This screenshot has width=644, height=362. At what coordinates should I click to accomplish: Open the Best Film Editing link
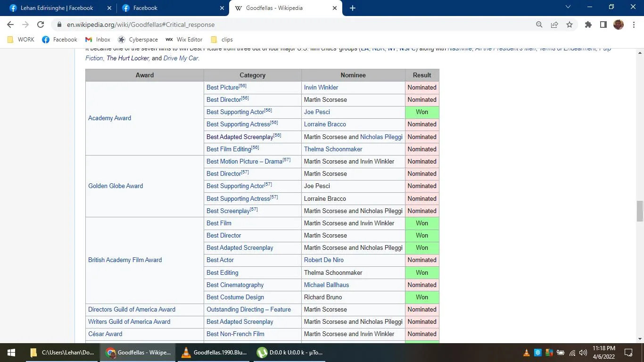pyautogui.click(x=229, y=149)
